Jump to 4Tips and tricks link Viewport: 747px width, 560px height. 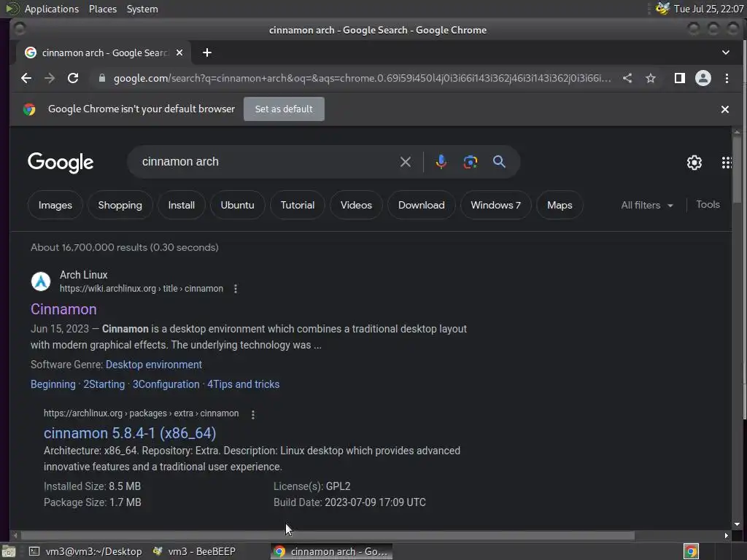243,384
